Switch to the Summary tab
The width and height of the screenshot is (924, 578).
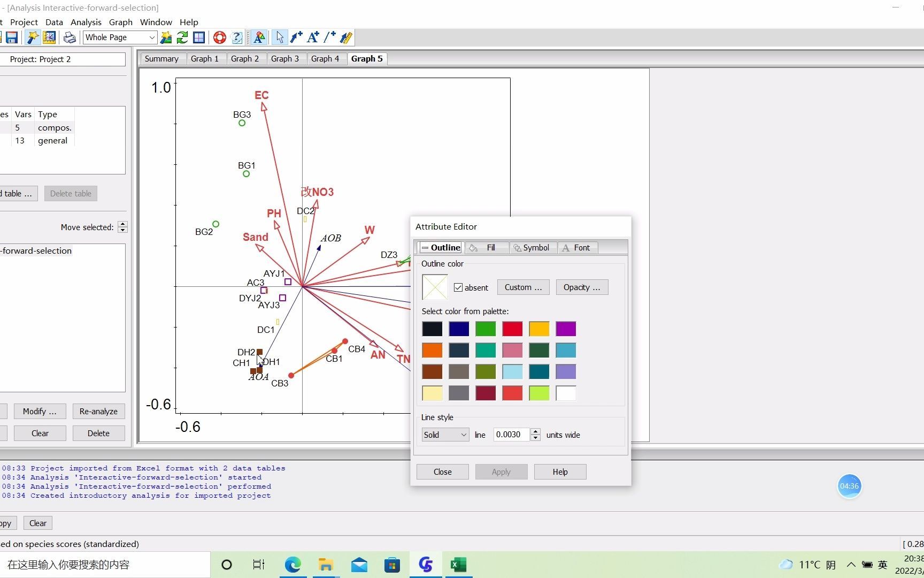pos(161,59)
